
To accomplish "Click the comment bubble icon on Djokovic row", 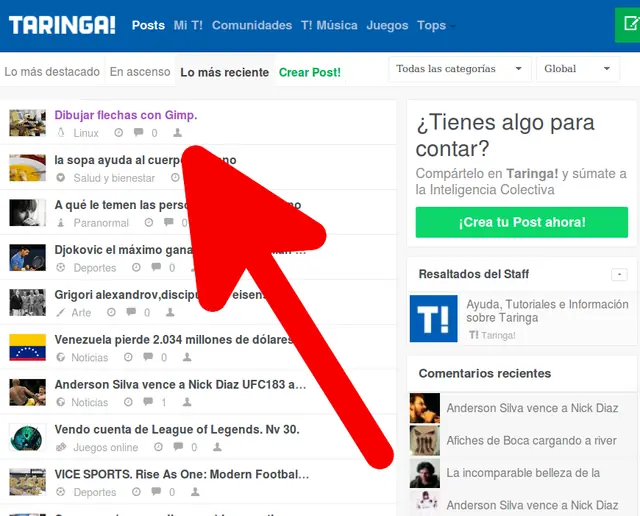I will [156, 267].
